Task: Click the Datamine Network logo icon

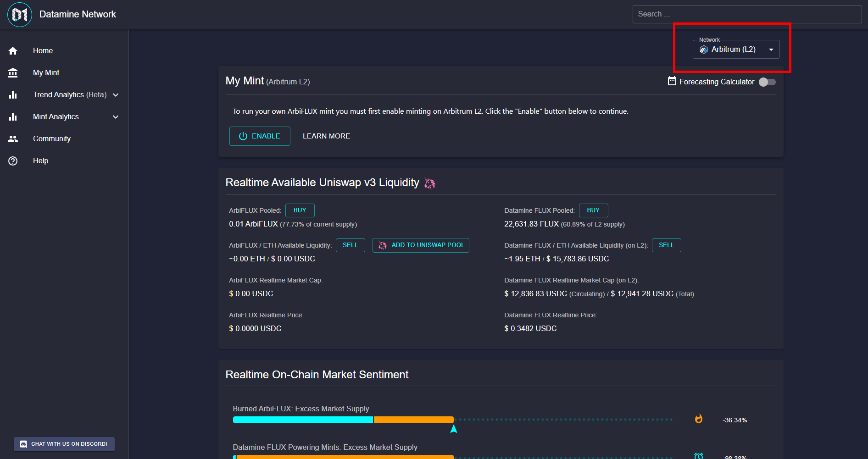Action: point(20,15)
